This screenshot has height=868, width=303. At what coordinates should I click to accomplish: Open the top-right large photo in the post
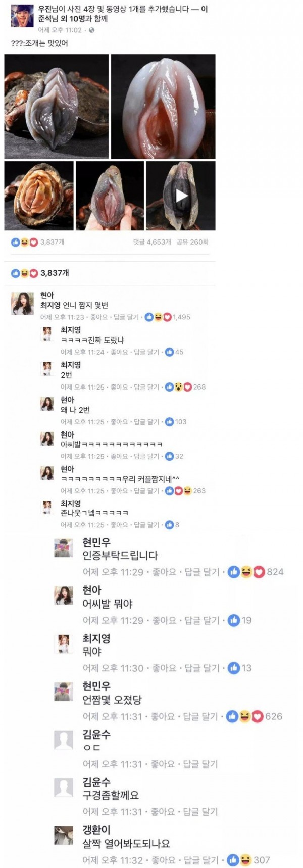(x=163, y=107)
